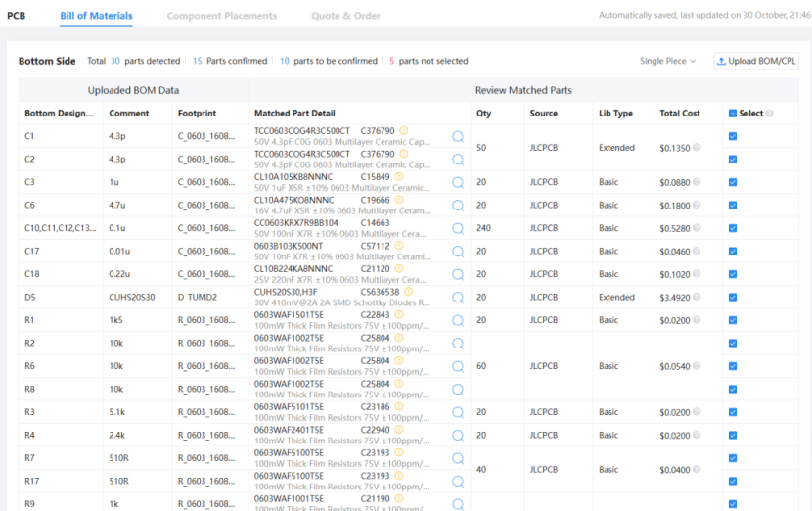Click the Upload BOM/CPL button
The width and height of the screenshot is (812, 511).
tap(756, 61)
